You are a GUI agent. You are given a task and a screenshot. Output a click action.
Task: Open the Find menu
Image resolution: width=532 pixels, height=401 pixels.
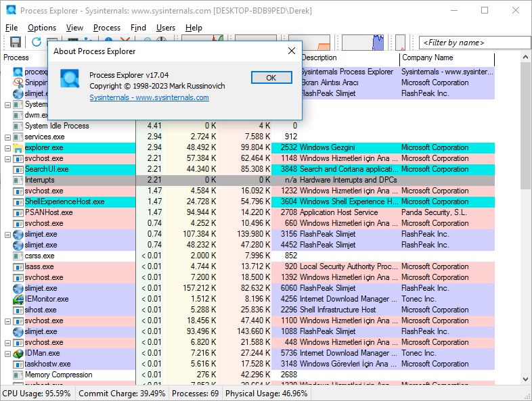tap(139, 28)
